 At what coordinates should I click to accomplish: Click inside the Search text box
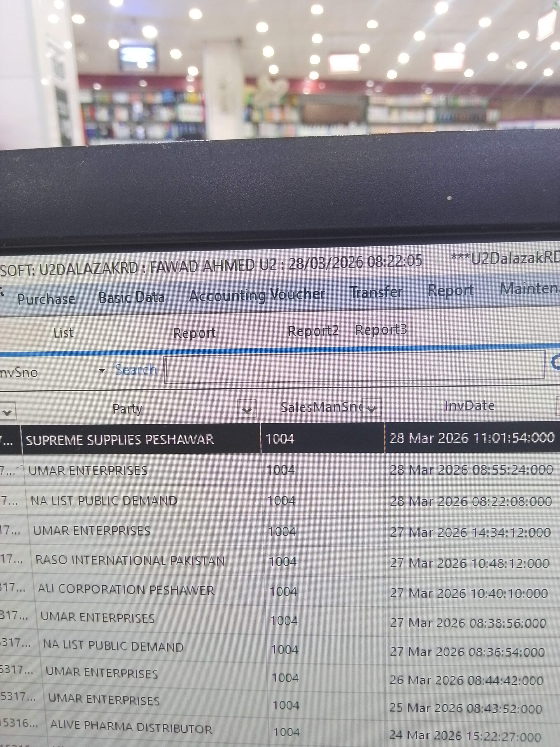354,367
